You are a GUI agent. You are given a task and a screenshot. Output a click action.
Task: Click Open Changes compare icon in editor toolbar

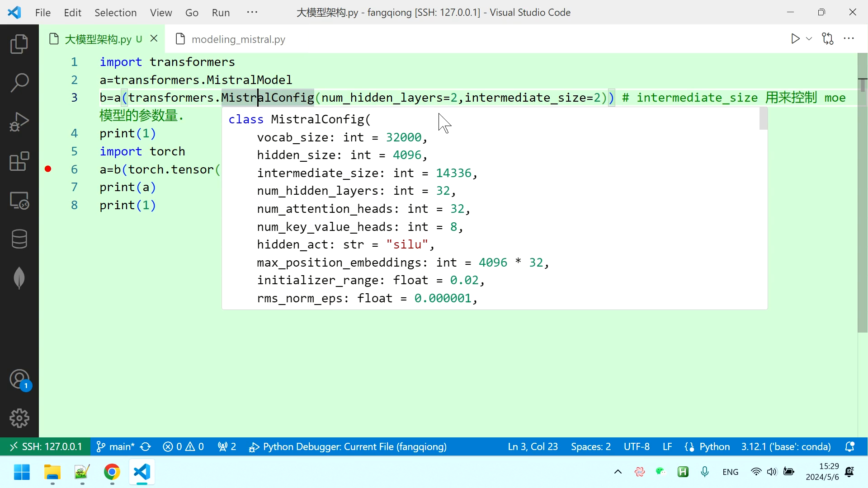828,39
